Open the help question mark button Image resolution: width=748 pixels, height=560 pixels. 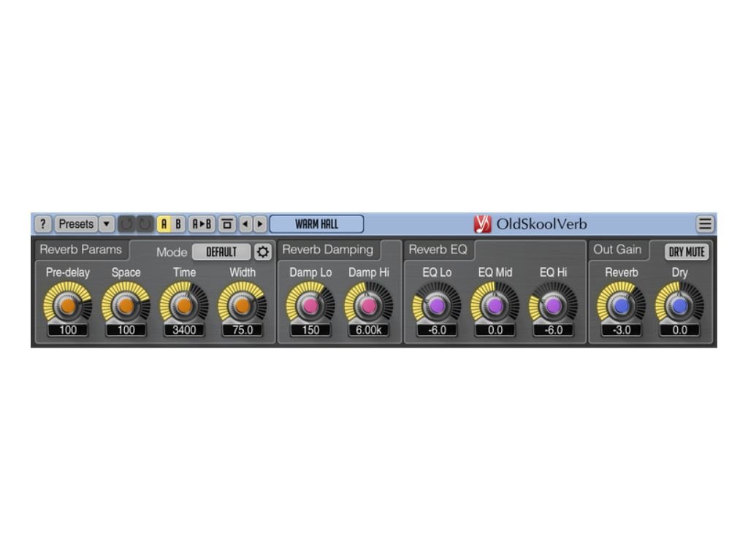click(x=43, y=223)
